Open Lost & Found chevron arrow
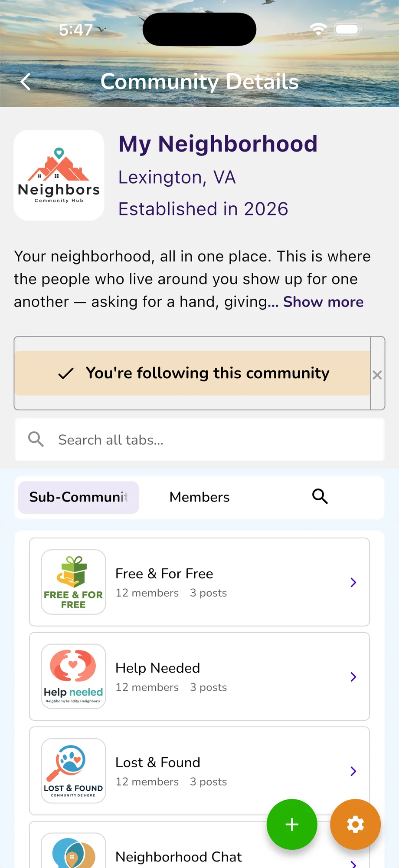Viewport: 399px width, 868px height. [353, 771]
